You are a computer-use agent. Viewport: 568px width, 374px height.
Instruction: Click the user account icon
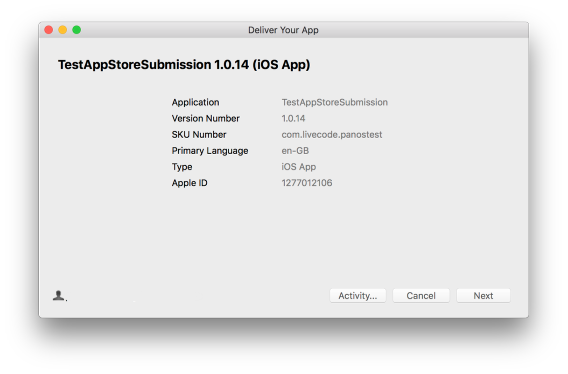point(59,296)
